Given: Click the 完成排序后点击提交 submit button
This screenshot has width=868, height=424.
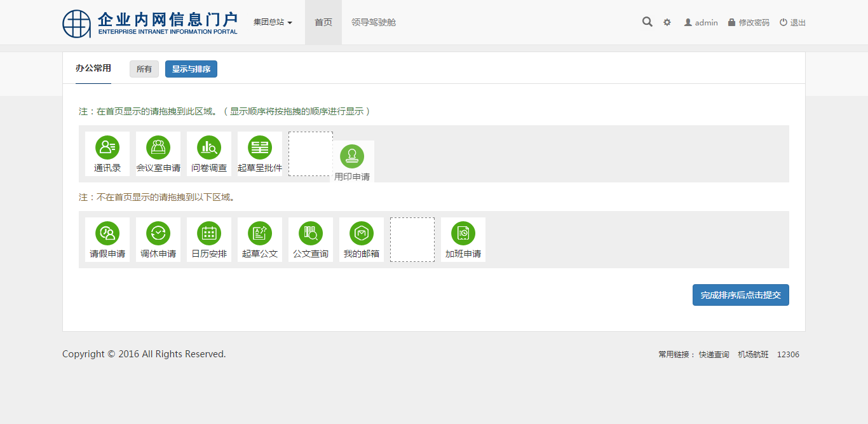Looking at the screenshot, I should tap(740, 295).
